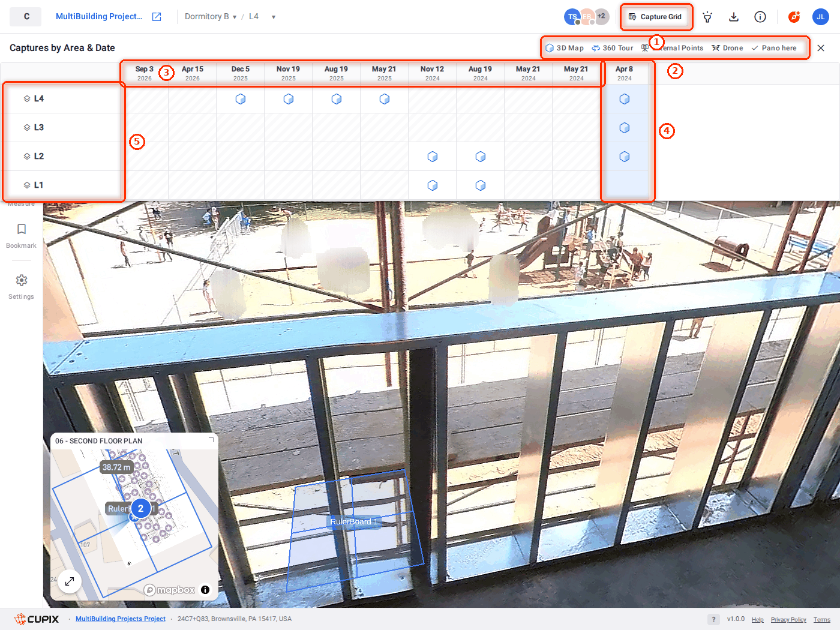Open L4 3D map capture from May 21 2025

tap(385, 99)
